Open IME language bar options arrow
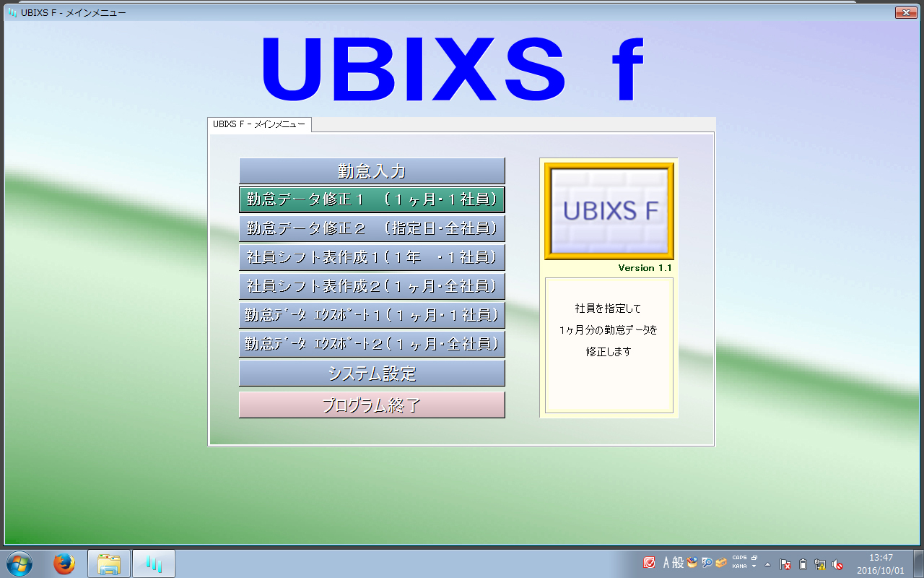924x578 pixels. pos(754,566)
